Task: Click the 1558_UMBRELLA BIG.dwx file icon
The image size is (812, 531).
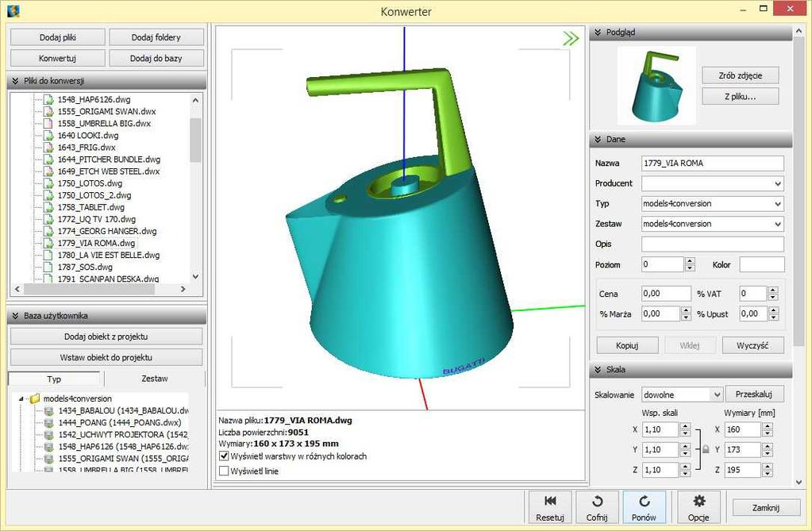Action: (48, 123)
